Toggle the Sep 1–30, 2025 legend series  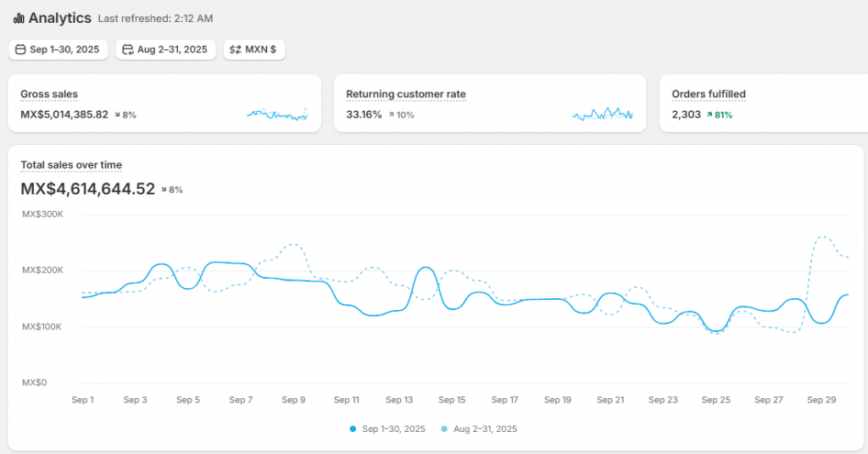pyautogui.click(x=387, y=429)
